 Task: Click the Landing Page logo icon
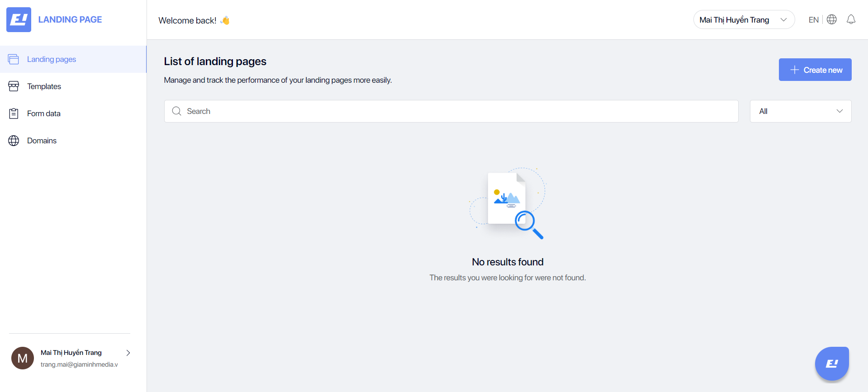[19, 19]
